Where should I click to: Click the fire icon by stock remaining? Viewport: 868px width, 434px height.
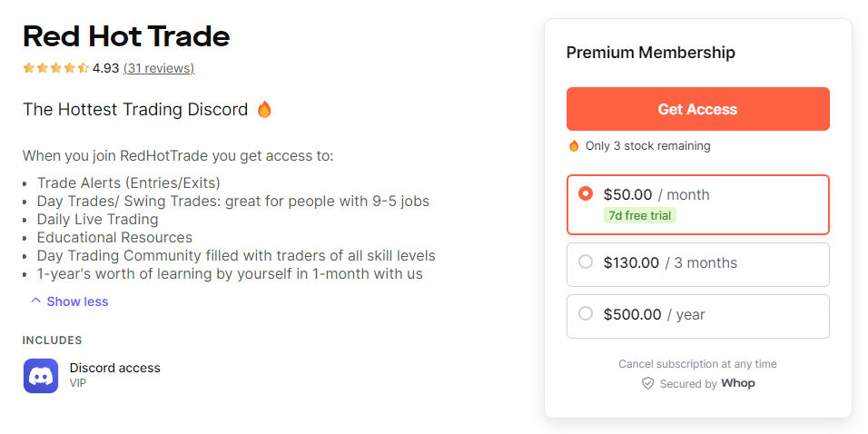coord(574,146)
